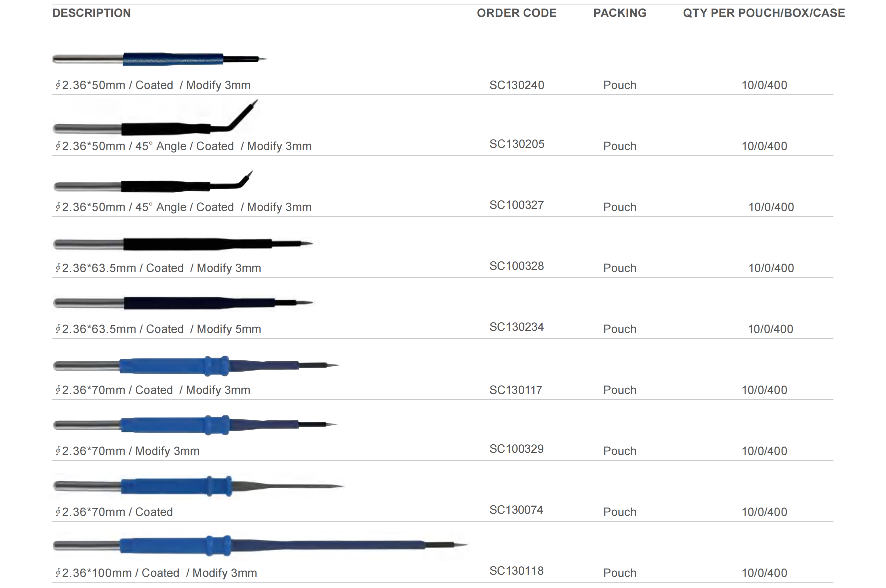
Task: Click the QTY PER POUCH/BOX/CASE header
Action: (764, 13)
